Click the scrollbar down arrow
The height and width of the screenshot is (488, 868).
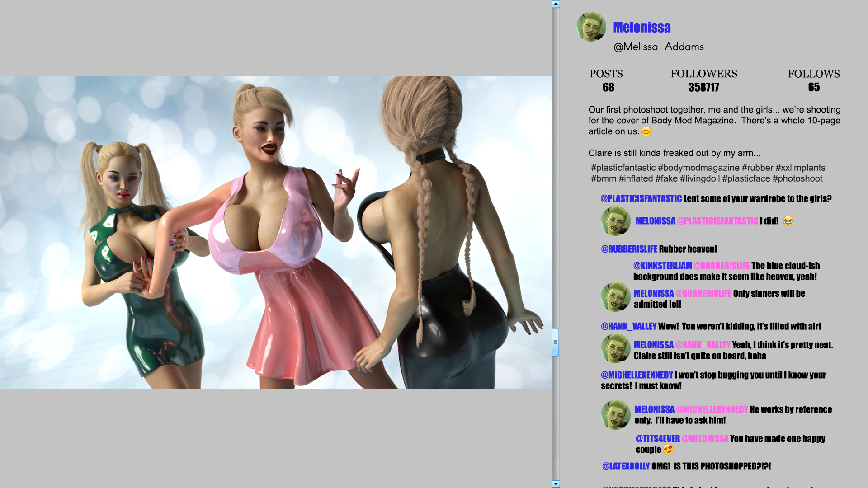pyautogui.click(x=556, y=484)
